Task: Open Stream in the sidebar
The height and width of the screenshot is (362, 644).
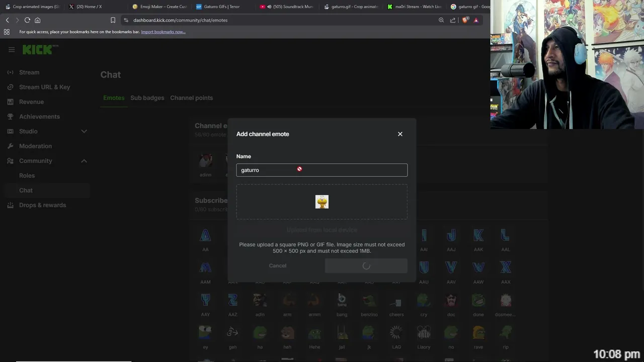Action: click(29, 72)
